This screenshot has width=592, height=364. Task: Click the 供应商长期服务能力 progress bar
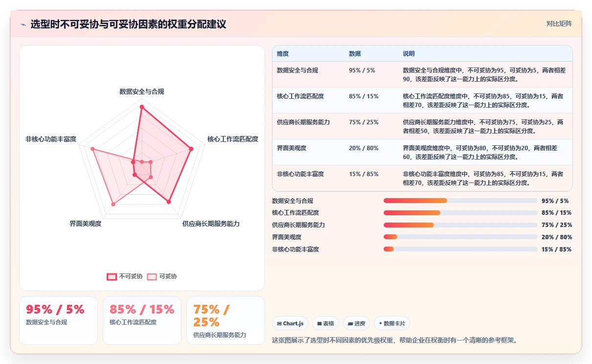(460, 225)
